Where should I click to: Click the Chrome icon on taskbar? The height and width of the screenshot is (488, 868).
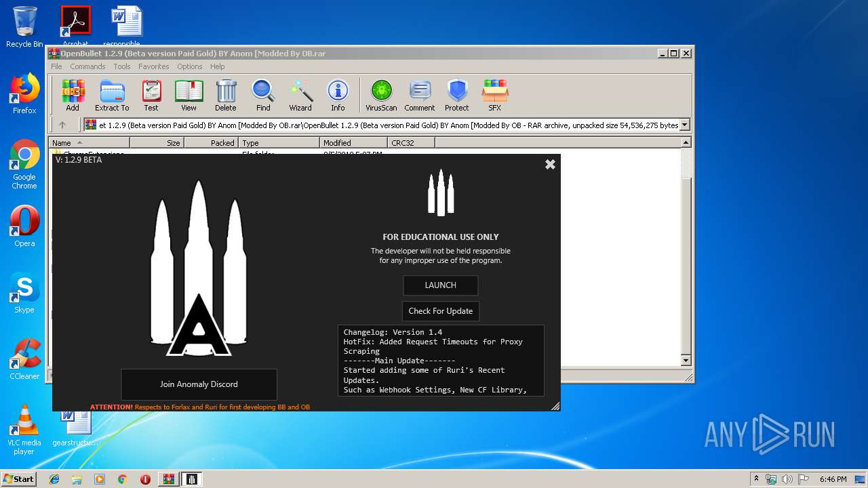tap(123, 479)
